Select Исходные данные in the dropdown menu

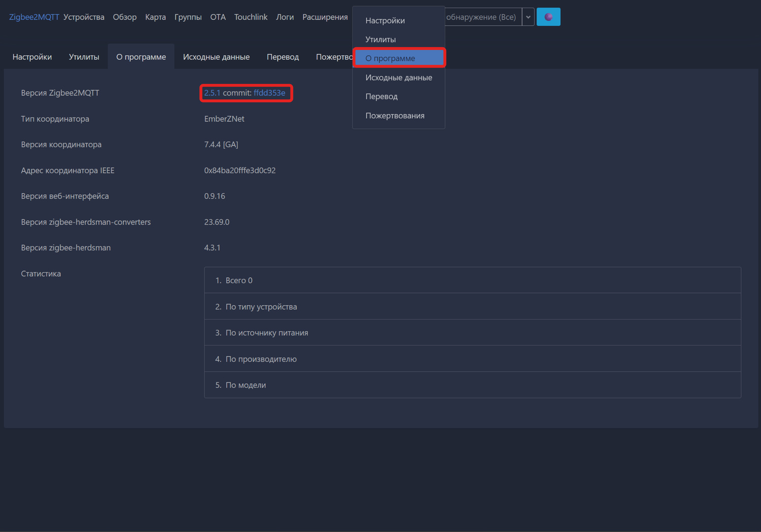click(399, 78)
